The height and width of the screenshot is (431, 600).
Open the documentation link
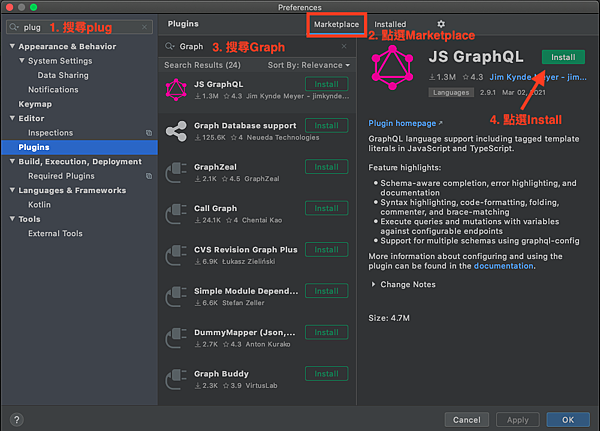(x=504, y=266)
